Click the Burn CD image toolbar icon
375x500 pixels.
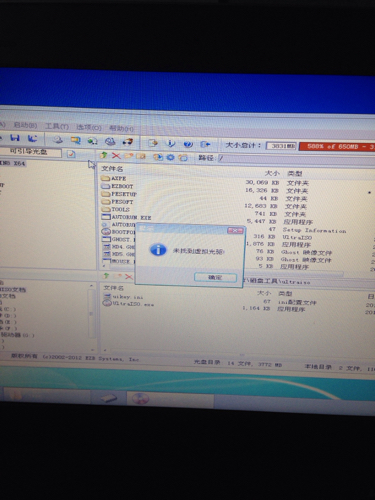128,142
